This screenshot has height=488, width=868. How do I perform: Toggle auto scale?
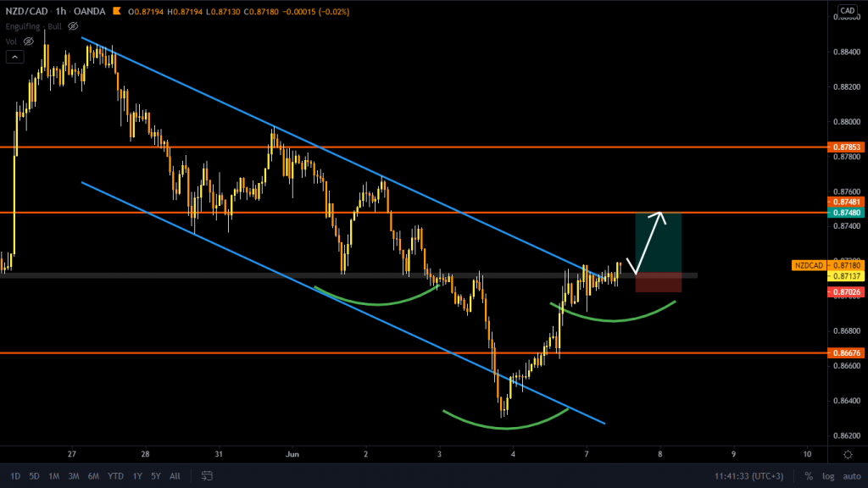[x=849, y=475]
